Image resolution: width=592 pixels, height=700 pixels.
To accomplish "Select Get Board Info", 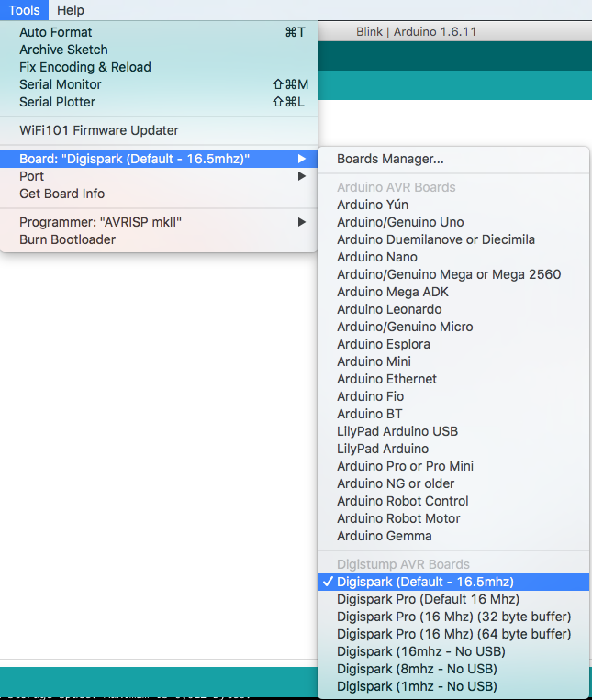I will [x=159, y=194].
